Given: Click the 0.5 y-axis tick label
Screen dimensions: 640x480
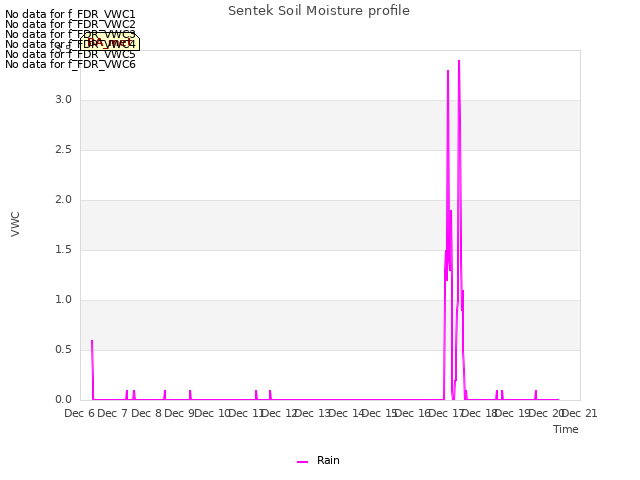Looking at the screenshot, I should [x=64, y=350].
